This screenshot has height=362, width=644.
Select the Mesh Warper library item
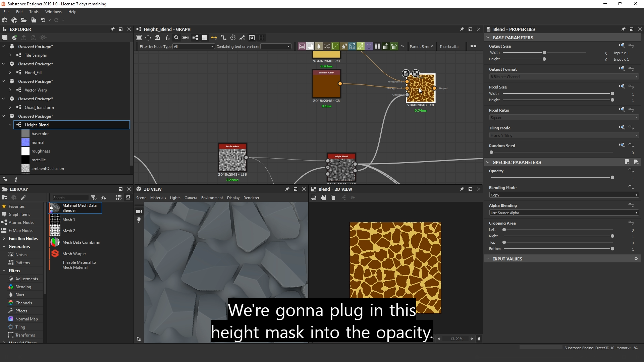coord(74,254)
